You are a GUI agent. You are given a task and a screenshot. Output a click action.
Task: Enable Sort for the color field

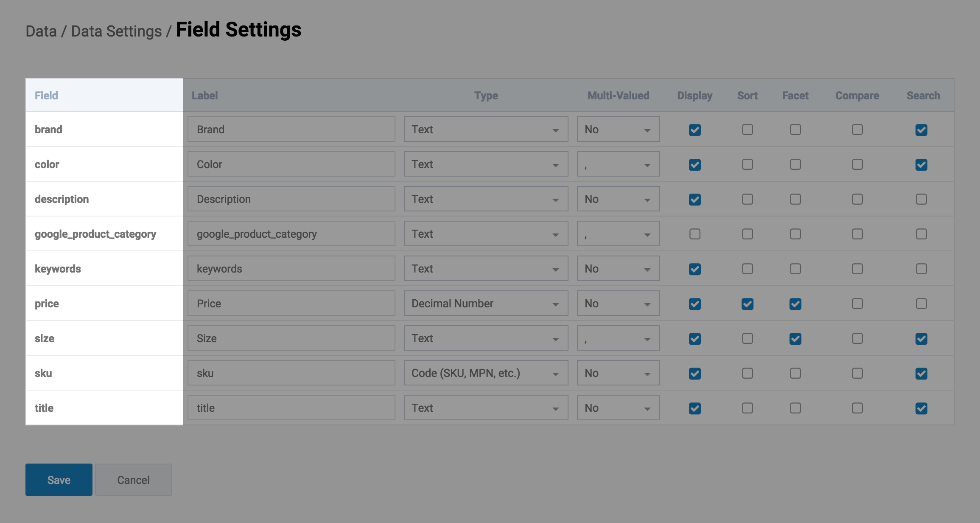tap(747, 164)
